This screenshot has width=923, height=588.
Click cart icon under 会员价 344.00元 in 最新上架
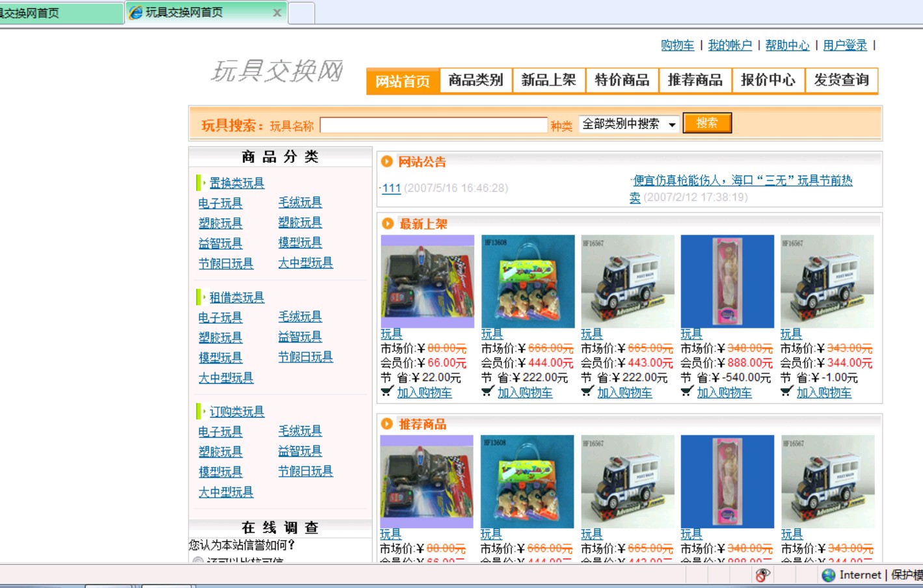tap(786, 392)
